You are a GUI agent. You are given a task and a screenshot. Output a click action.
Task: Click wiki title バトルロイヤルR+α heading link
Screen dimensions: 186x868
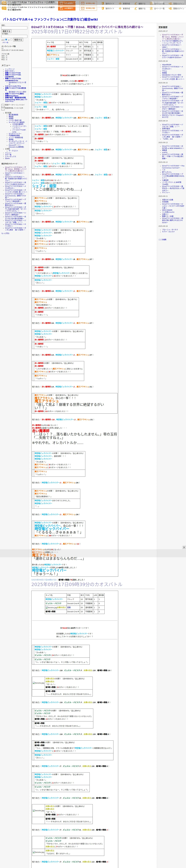tap(50, 20)
